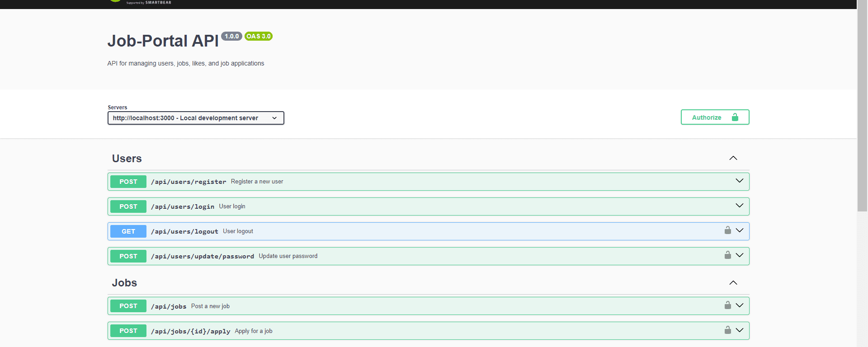
Task: Click the Authorize button
Action: click(715, 117)
